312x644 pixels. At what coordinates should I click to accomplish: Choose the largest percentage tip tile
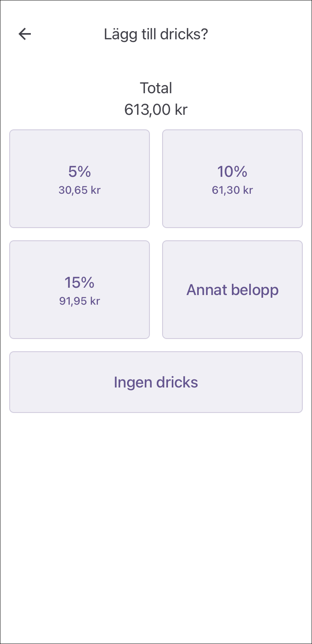click(x=79, y=290)
